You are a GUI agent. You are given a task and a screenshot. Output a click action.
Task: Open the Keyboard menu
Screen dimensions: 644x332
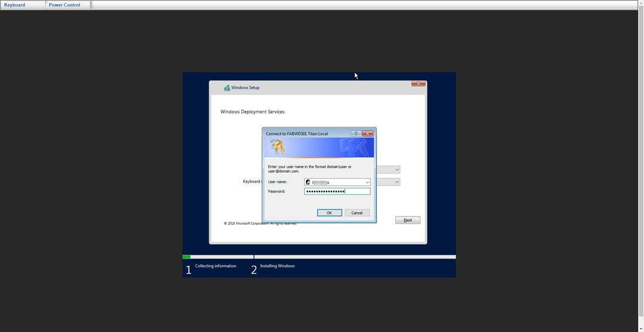click(x=15, y=5)
